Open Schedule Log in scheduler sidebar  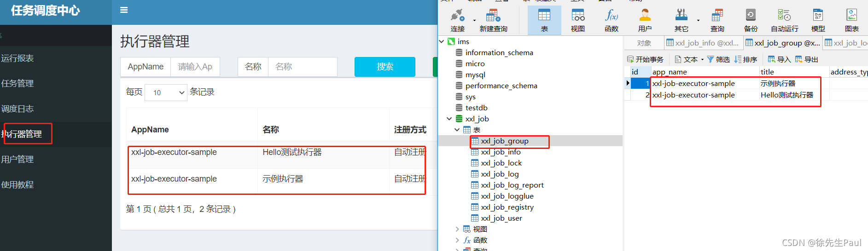tap(17, 109)
